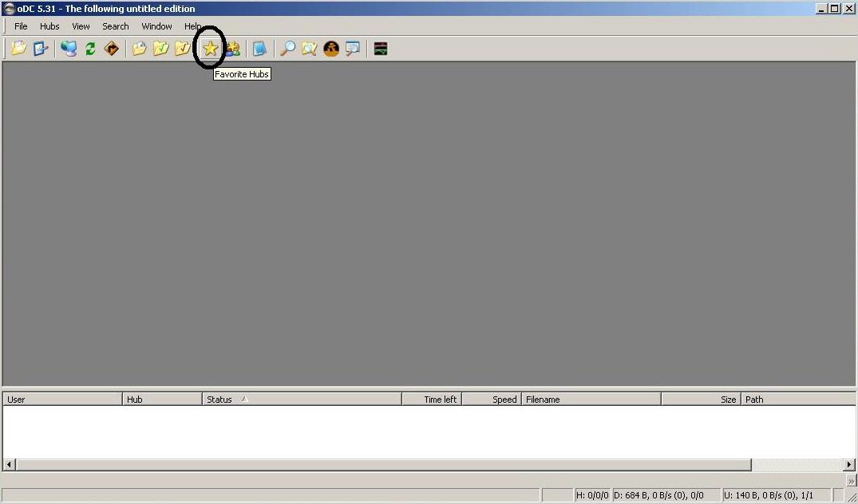Click the plain open yellow folder toolbar icon
The height and width of the screenshot is (504, 858).
coord(18,49)
